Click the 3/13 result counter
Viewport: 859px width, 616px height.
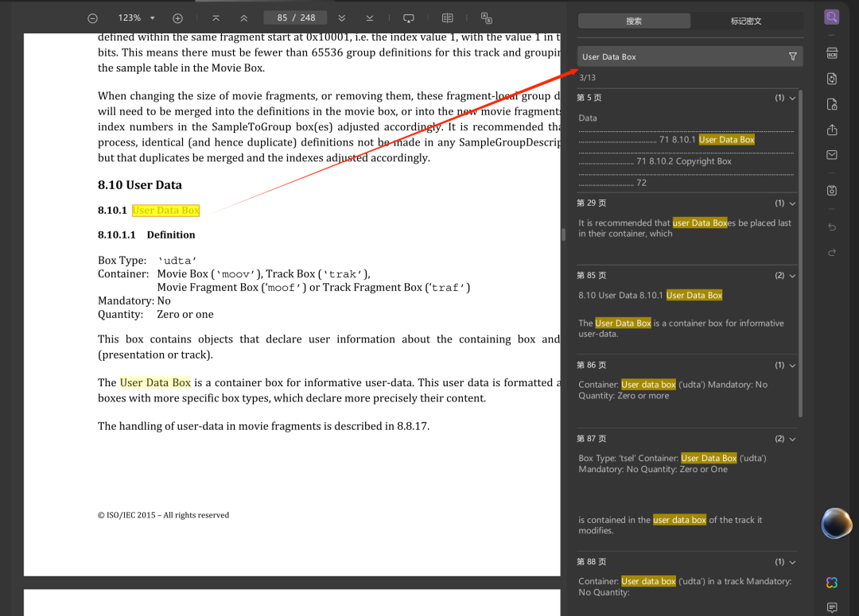tap(587, 78)
